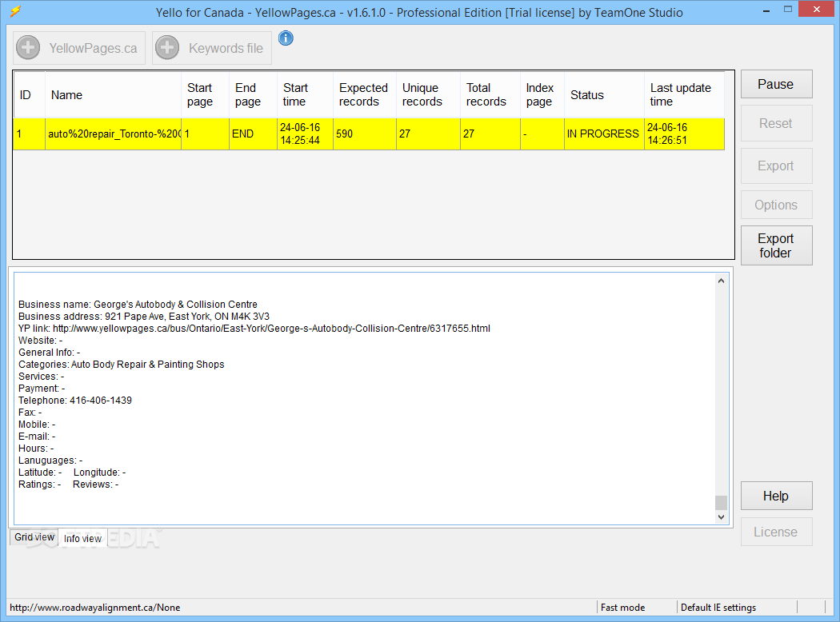Open the Export folder
840x622 pixels.
coord(776,245)
